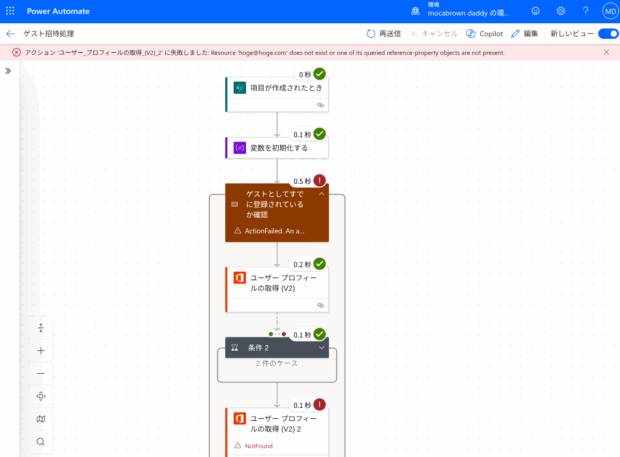Zoom out with the minus button
The height and width of the screenshot is (457, 620).
41,374
